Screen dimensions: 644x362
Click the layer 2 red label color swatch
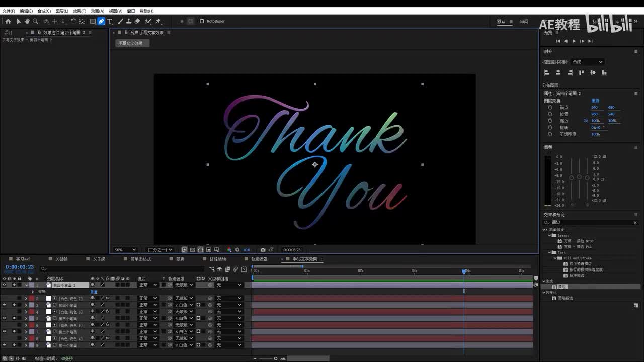pos(31,298)
